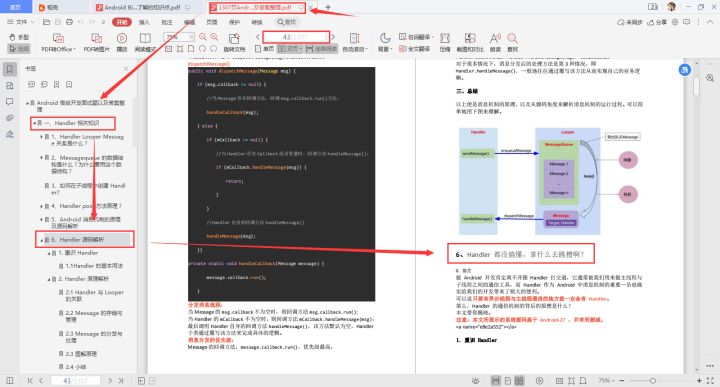
Task: Start the 播放 slideshow playback
Action: 122,43
